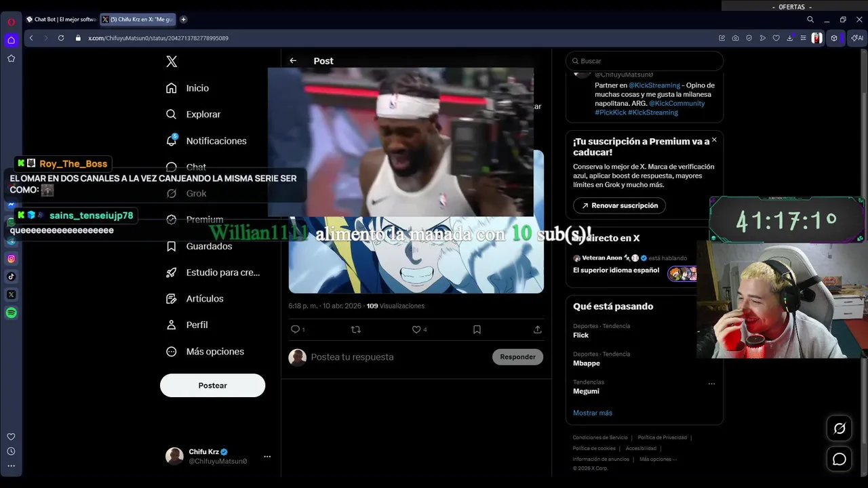The height and width of the screenshot is (488, 868).
Task: Select the Chifu Krz en X tab
Action: click(138, 20)
